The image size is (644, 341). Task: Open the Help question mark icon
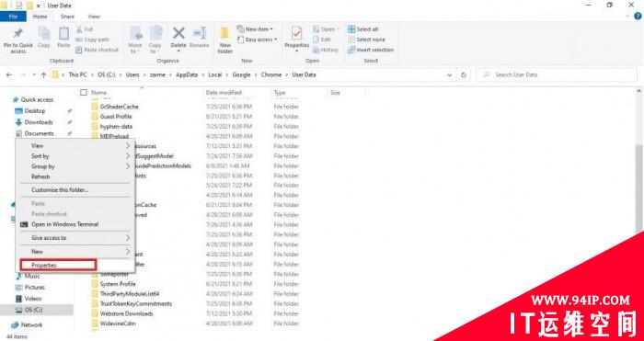coord(638,17)
